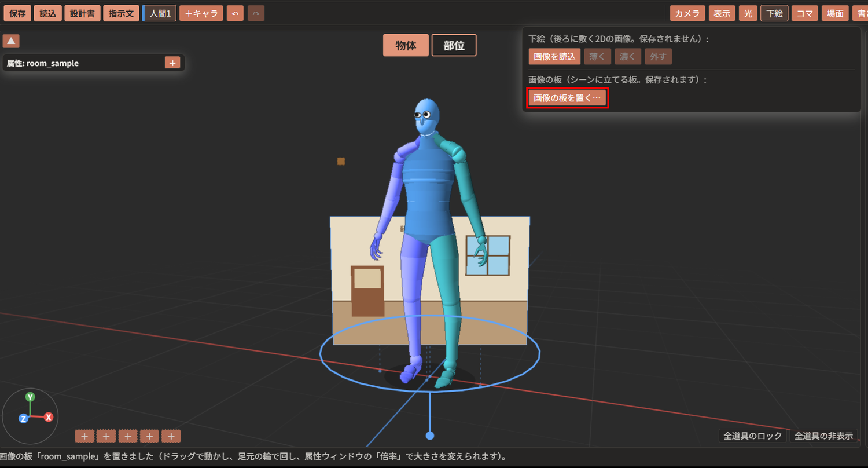This screenshot has width=868, height=468.
Task: Click the 保存 save button
Action: coord(17,13)
